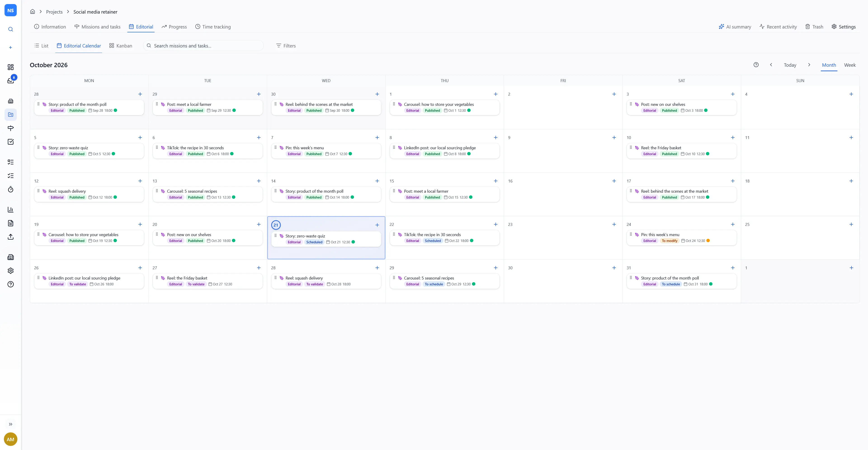This screenshot has height=450, width=868.
Task: Switch to Kanban view
Action: coord(121,46)
